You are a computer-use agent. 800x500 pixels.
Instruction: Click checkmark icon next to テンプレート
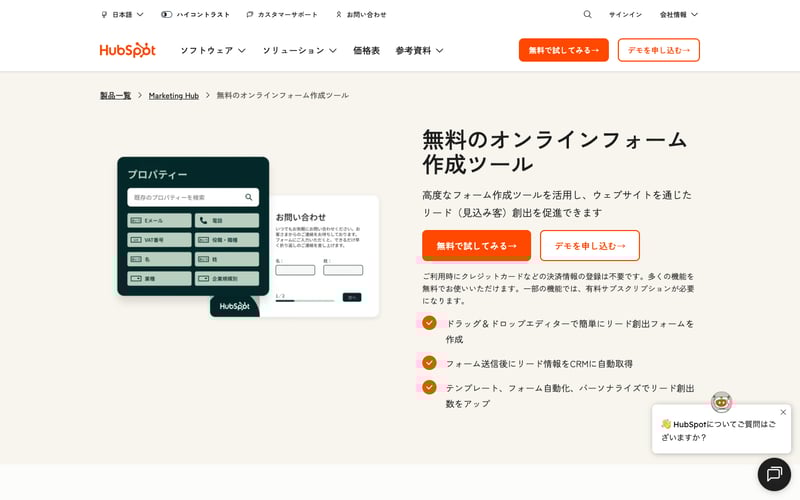pyautogui.click(x=429, y=387)
